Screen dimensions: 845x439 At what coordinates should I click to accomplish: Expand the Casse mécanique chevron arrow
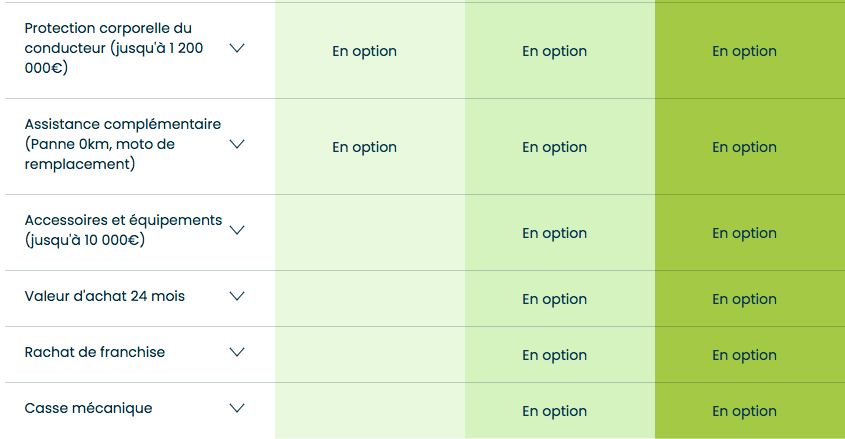pyautogui.click(x=237, y=408)
